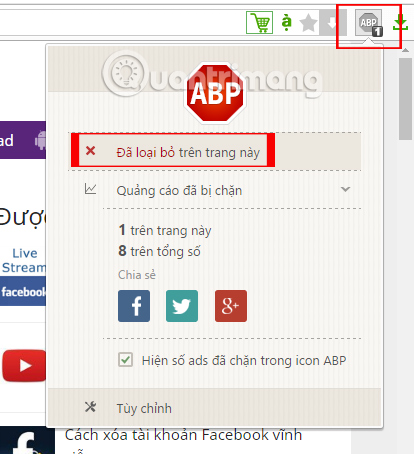The image size is (414, 454).
Task: Share blocked count on Facebook
Action: pyautogui.click(x=134, y=306)
